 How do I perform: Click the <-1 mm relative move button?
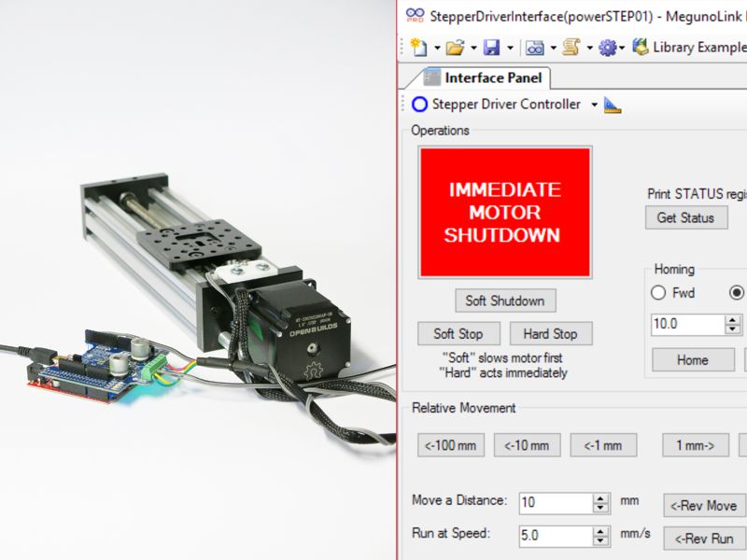coord(603,445)
